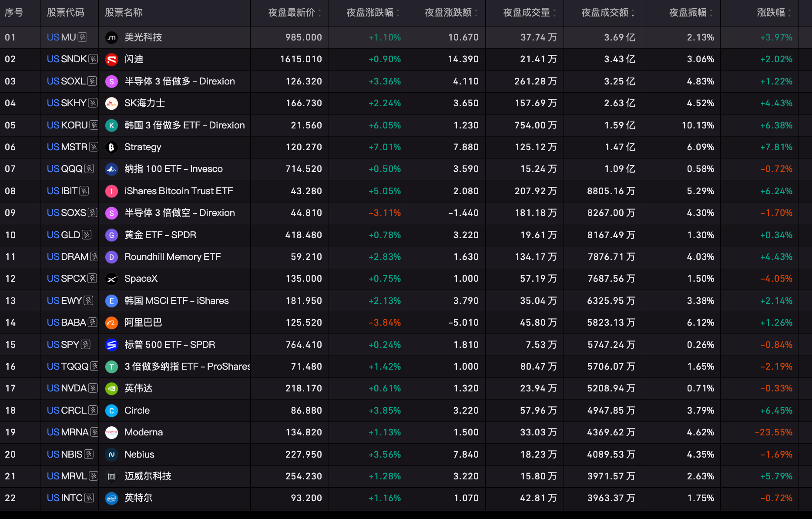Click the Strategy bitcoin logo icon
The width and height of the screenshot is (812, 519).
(111, 147)
